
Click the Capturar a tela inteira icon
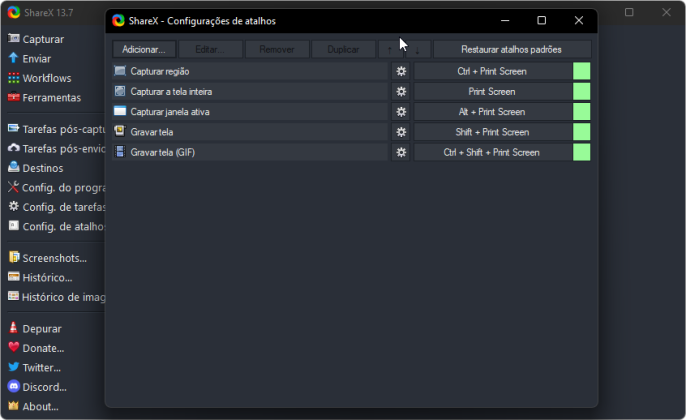(120, 91)
